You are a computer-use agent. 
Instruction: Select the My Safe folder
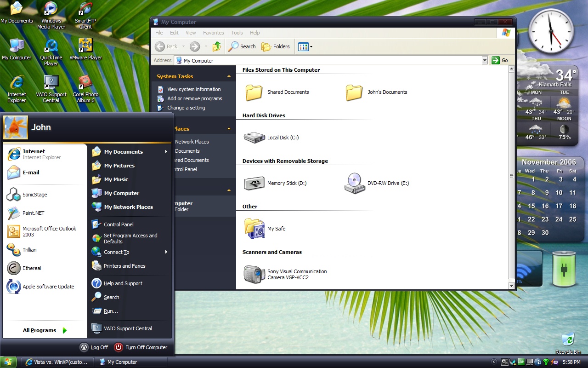coord(265,229)
